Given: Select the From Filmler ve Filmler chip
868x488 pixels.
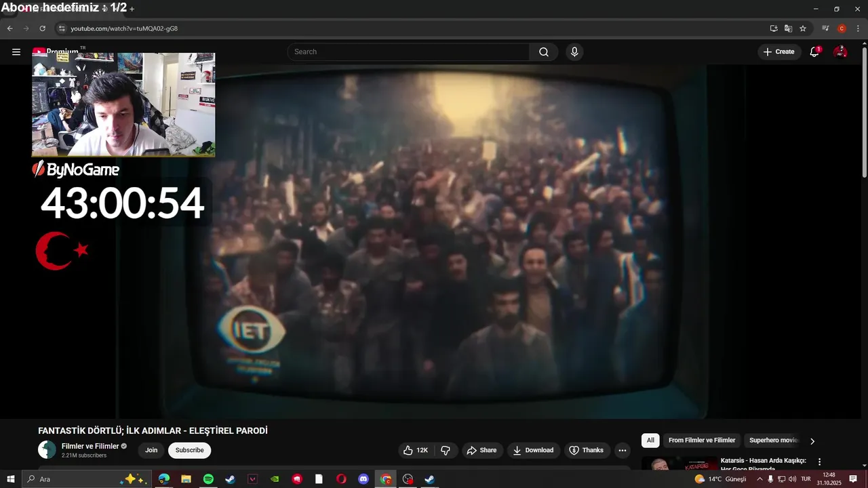Looking at the screenshot, I should click(x=702, y=441).
